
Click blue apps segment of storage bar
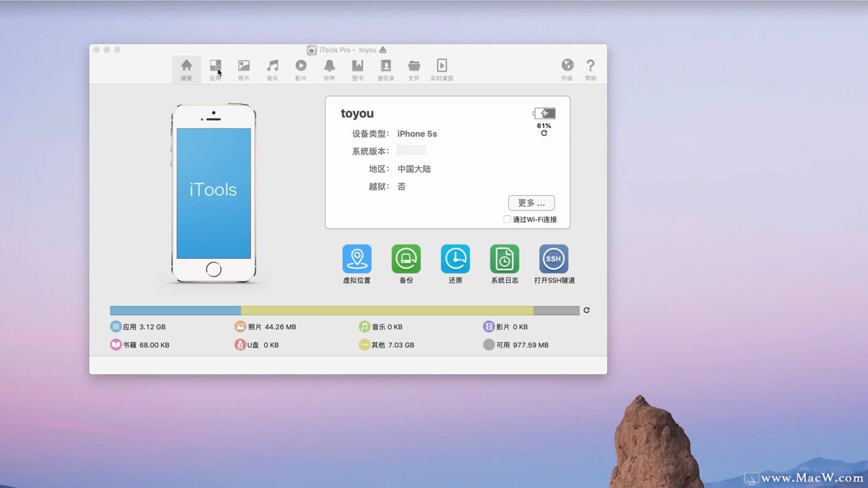[175, 310]
